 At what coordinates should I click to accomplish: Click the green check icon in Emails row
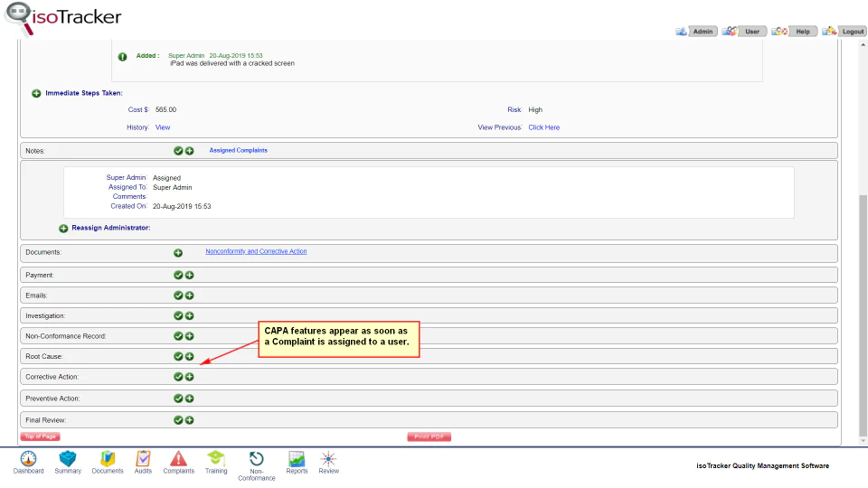pos(178,296)
